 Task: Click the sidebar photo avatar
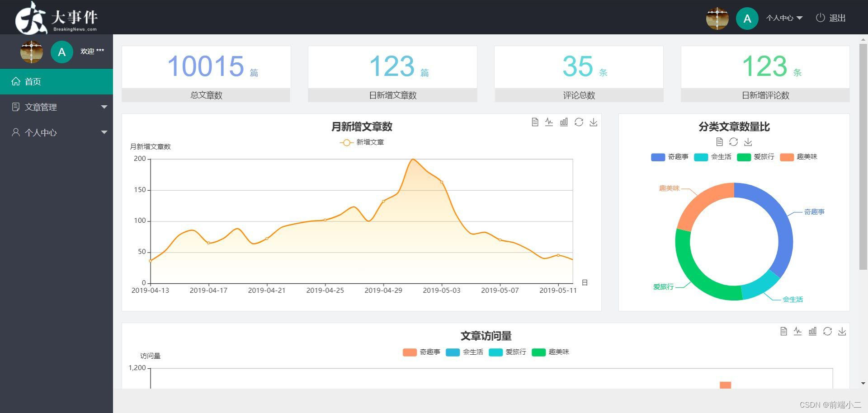tap(32, 52)
